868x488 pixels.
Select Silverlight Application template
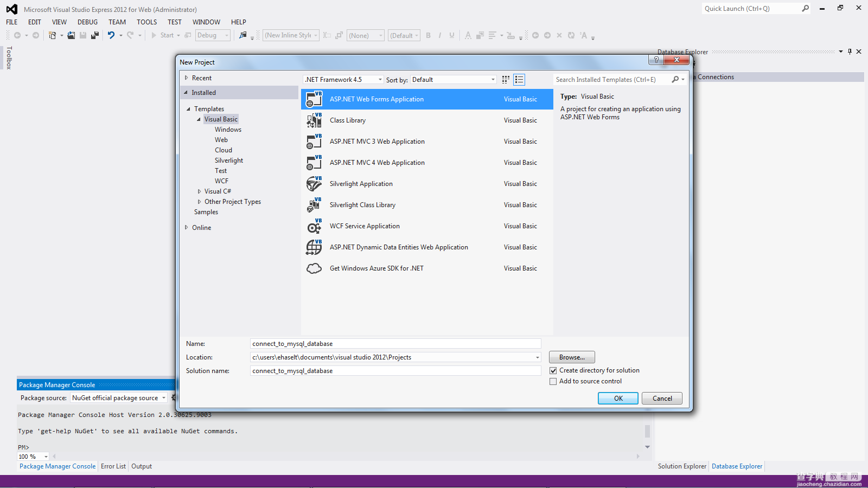427,184
